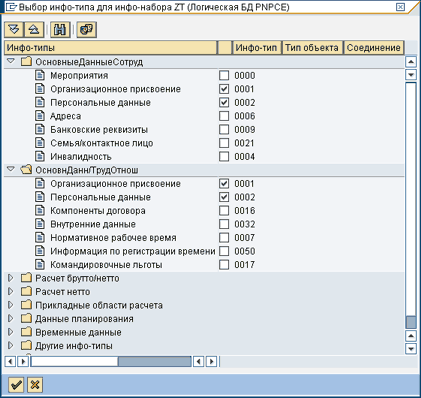Confirm selection with the green checkmark button
The height and width of the screenshot is (398, 421).
coord(15,385)
